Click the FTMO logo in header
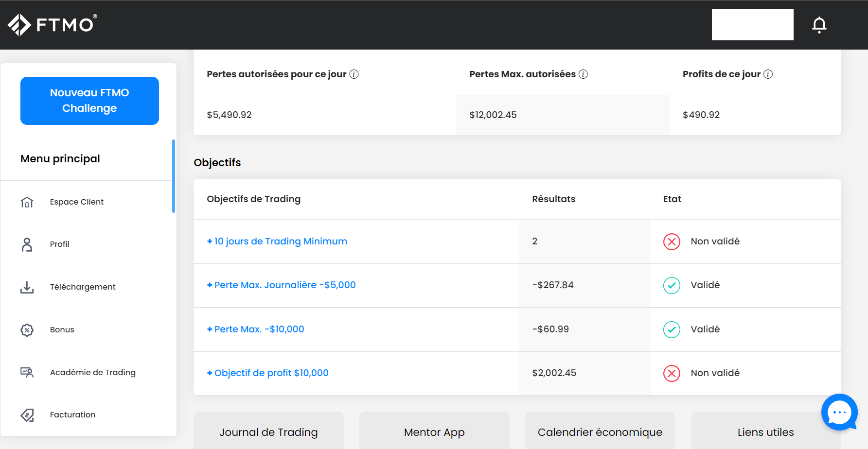The width and height of the screenshot is (868, 449). [53, 24]
